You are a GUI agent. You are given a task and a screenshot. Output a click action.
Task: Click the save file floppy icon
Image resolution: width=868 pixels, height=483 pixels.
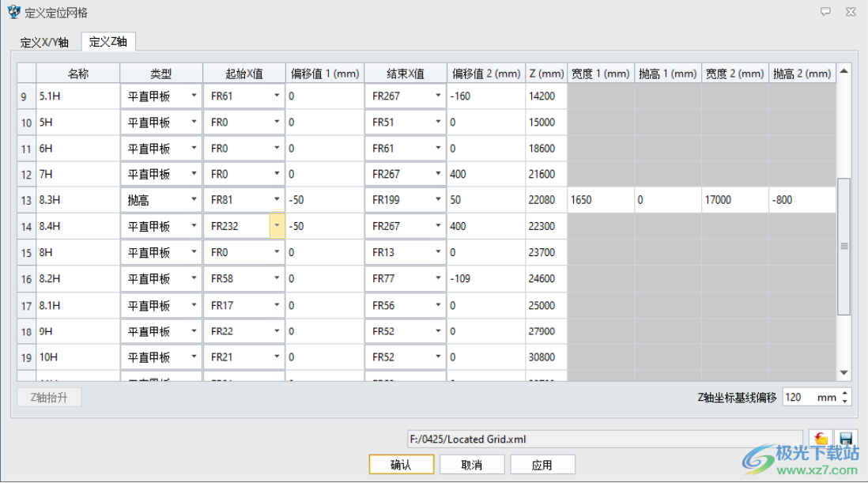point(845,440)
